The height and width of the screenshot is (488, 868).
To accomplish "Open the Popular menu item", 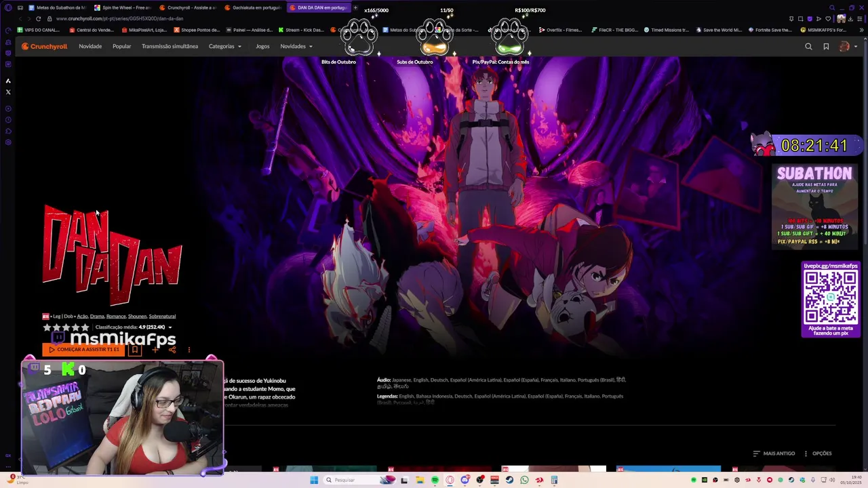I will 122,46.
